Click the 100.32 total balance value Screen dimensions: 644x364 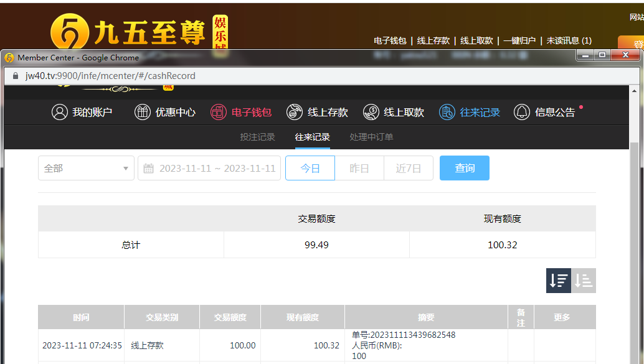(502, 245)
